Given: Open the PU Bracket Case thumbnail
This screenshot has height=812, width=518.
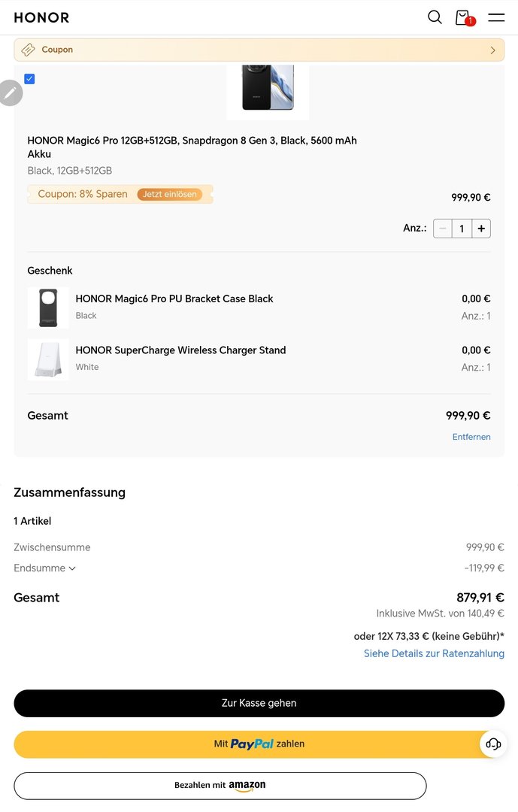Looking at the screenshot, I should [48, 308].
